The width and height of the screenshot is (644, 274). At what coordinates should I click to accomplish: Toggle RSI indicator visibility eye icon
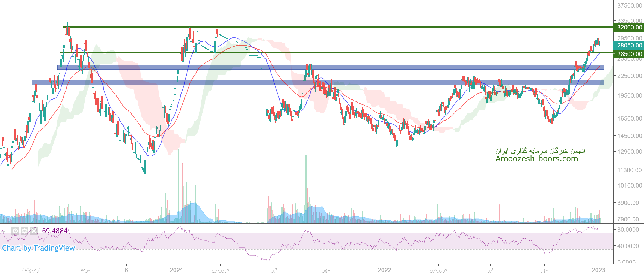click(15, 231)
